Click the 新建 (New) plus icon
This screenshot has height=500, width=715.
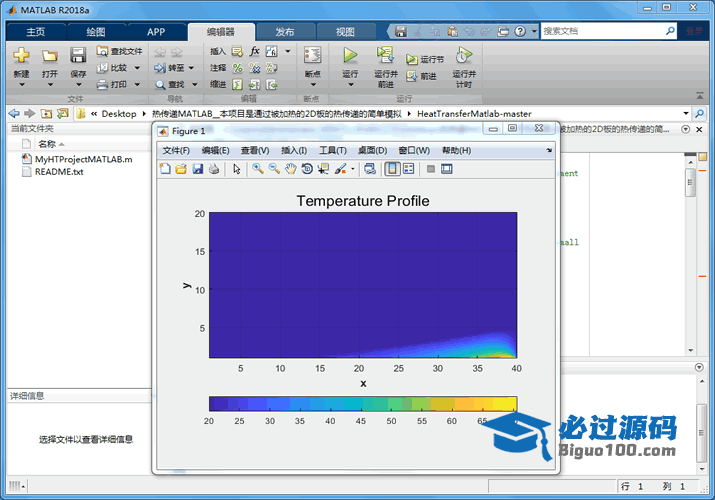21,56
